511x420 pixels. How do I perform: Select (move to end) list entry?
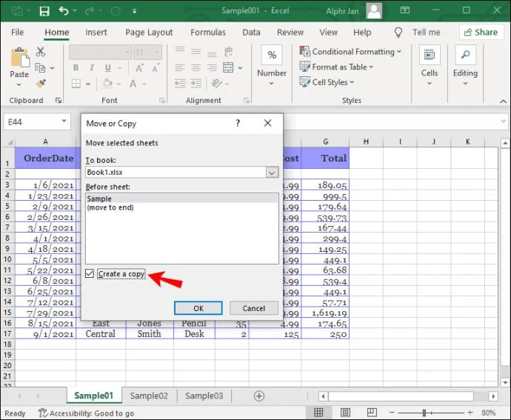182,207
